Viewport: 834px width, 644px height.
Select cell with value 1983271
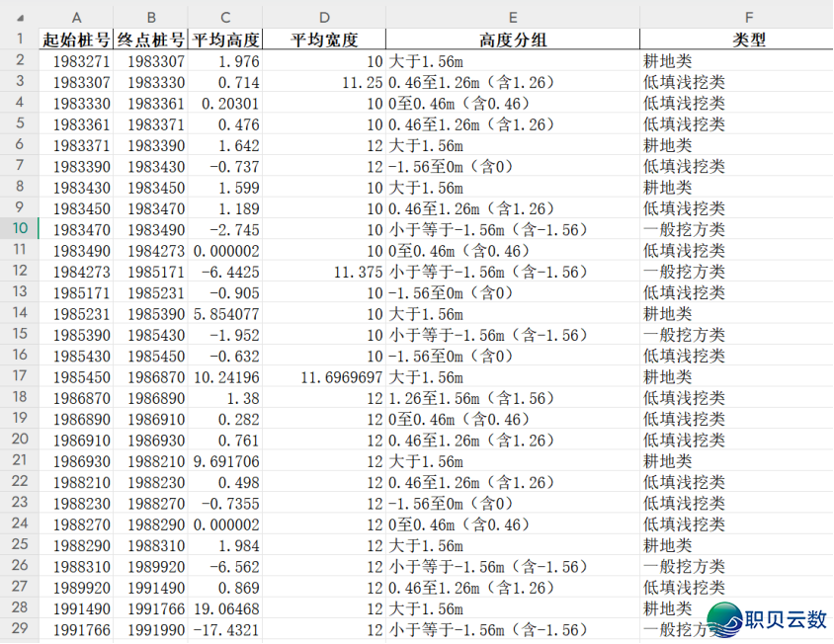(x=76, y=61)
